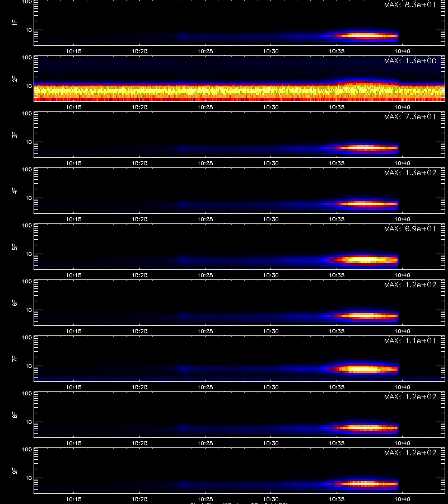Click the 1F panel axis label

(15, 22)
